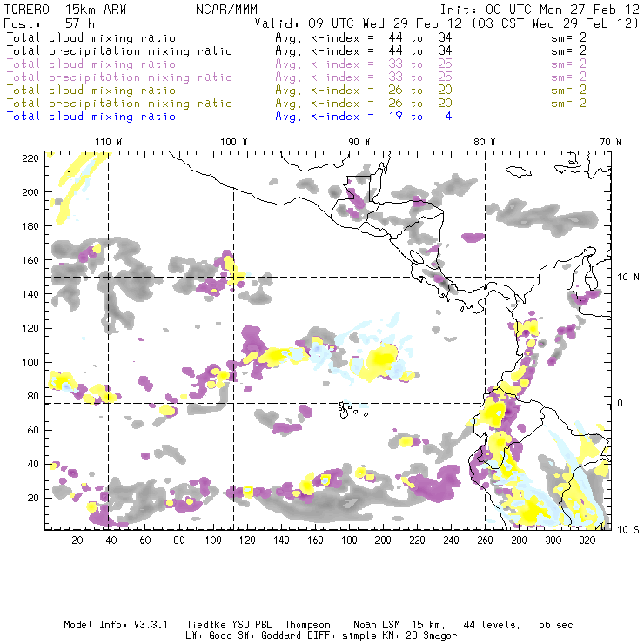This screenshot has height=644, width=644.
Task: Select the '70 W' longitude label
Action: tap(610, 142)
